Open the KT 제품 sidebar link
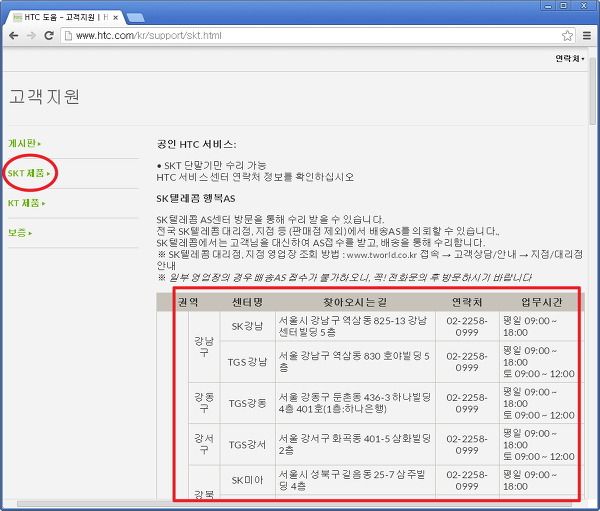 [x=26, y=203]
